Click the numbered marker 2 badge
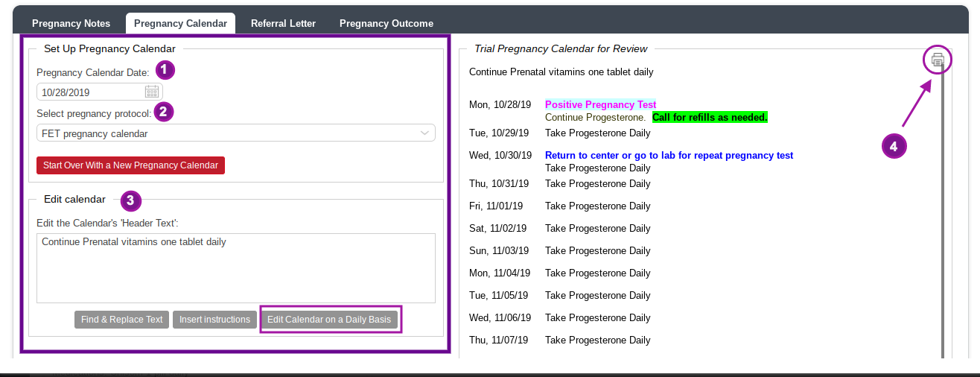Viewport: 980px width, 377px height. coord(163,113)
